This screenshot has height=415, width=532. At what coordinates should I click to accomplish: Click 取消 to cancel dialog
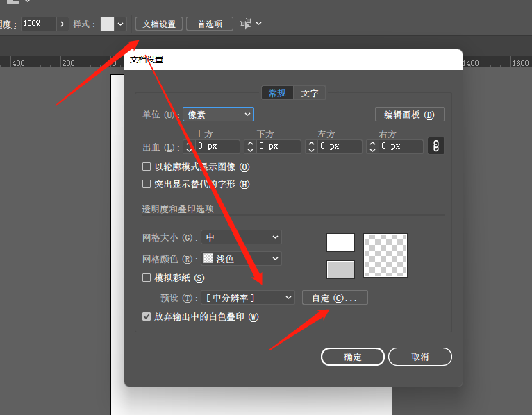(x=420, y=357)
